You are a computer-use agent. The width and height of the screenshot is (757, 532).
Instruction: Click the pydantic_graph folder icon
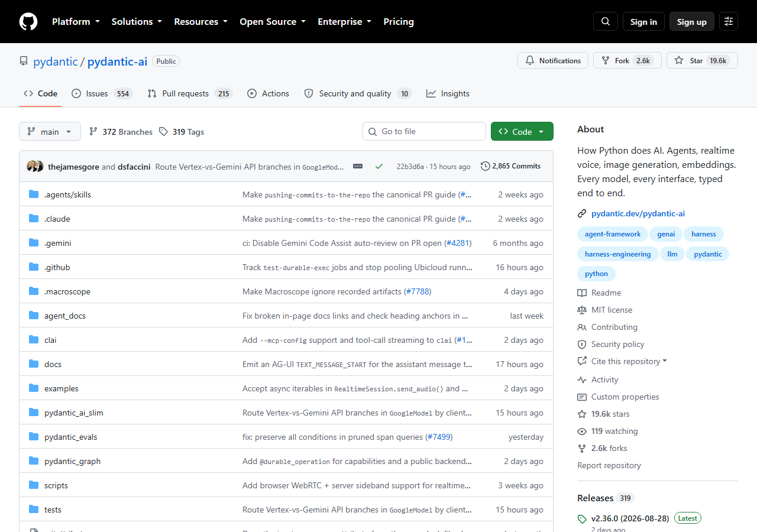point(34,461)
